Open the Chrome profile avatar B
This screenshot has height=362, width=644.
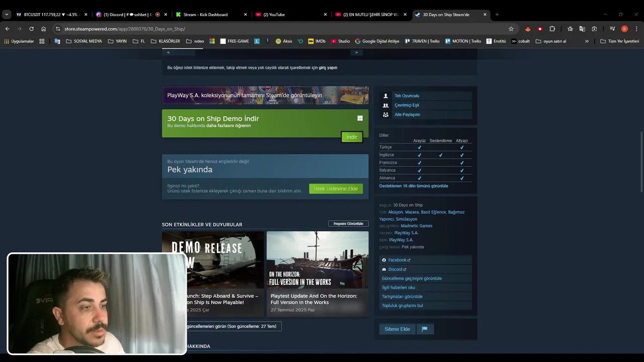[624, 29]
